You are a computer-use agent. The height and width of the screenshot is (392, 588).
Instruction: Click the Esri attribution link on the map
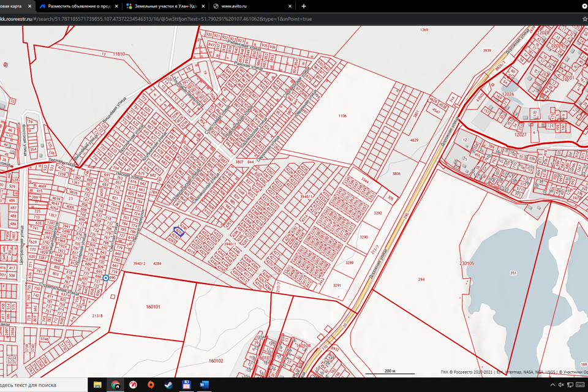[x=500, y=372]
